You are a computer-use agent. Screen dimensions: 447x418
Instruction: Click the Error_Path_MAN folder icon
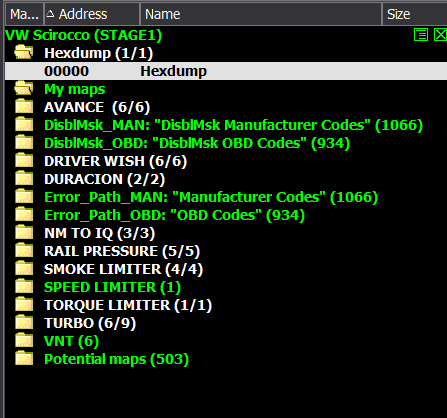coord(24,197)
